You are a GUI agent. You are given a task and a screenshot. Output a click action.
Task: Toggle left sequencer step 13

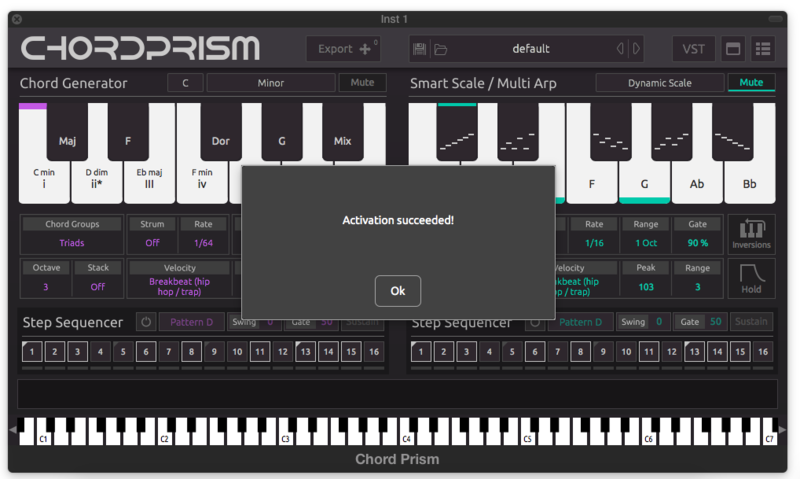click(305, 351)
